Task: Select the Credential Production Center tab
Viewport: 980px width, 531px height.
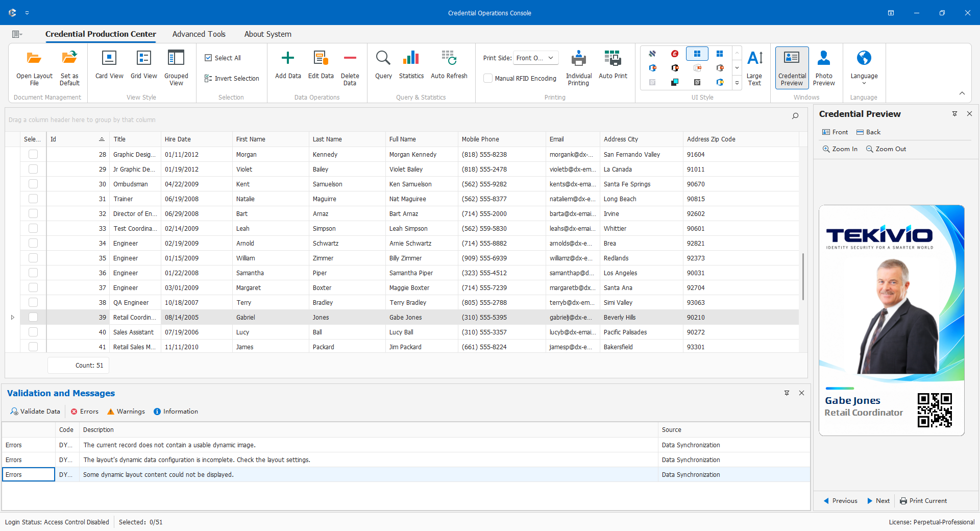Action: (101, 34)
